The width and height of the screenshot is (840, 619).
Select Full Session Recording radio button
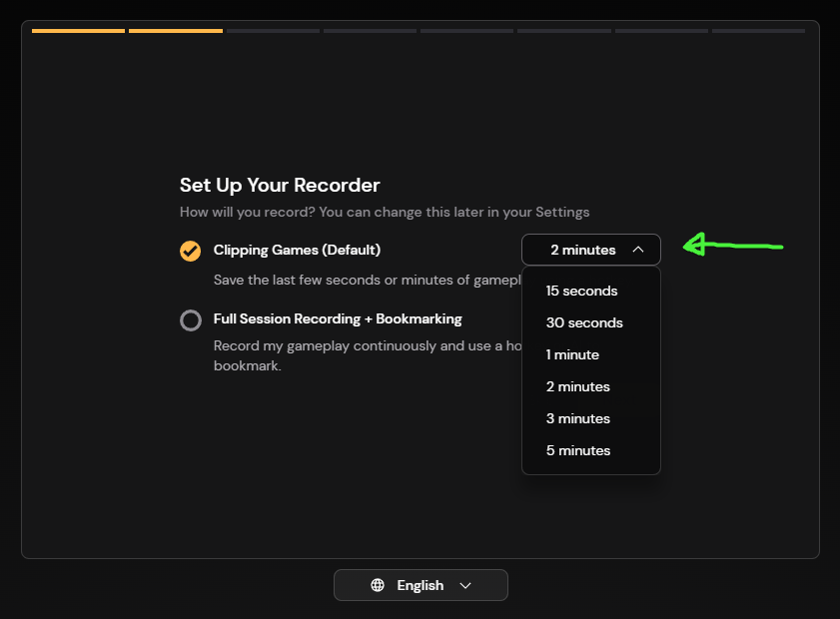(x=190, y=320)
